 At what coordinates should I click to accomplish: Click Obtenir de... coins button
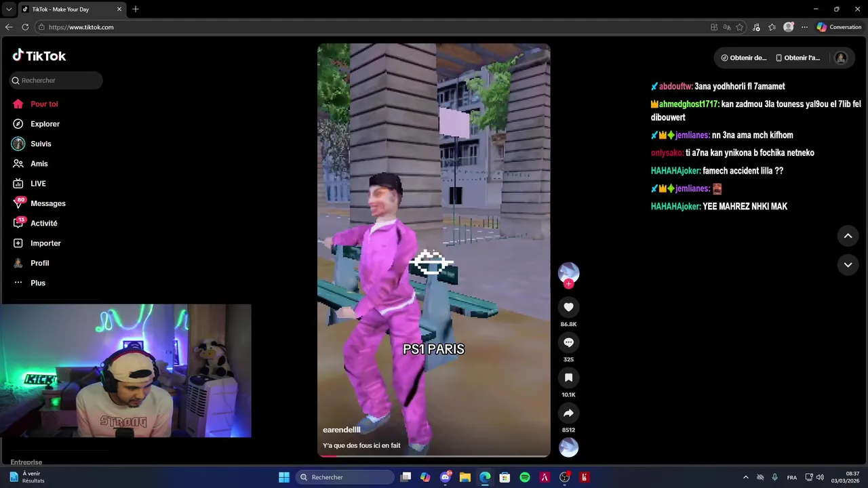coord(744,58)
